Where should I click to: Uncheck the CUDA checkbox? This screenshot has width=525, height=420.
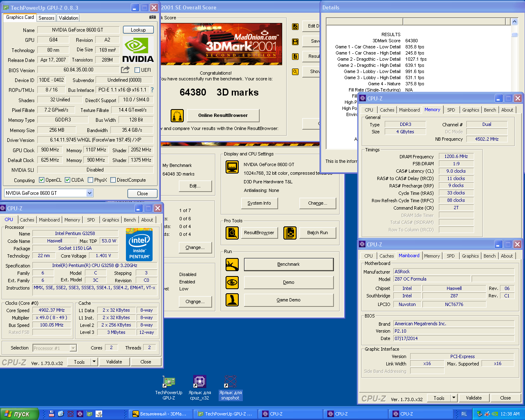tap(67, 180)
